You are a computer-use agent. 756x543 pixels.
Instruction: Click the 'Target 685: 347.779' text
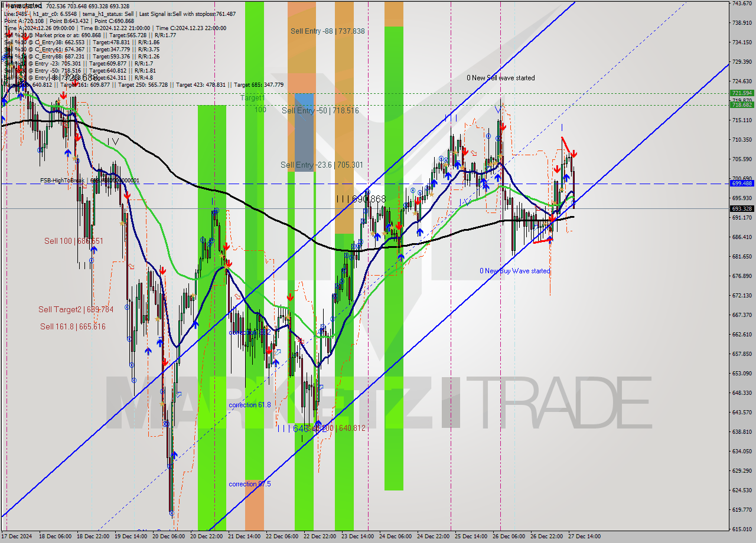click(x=259, y=84)
